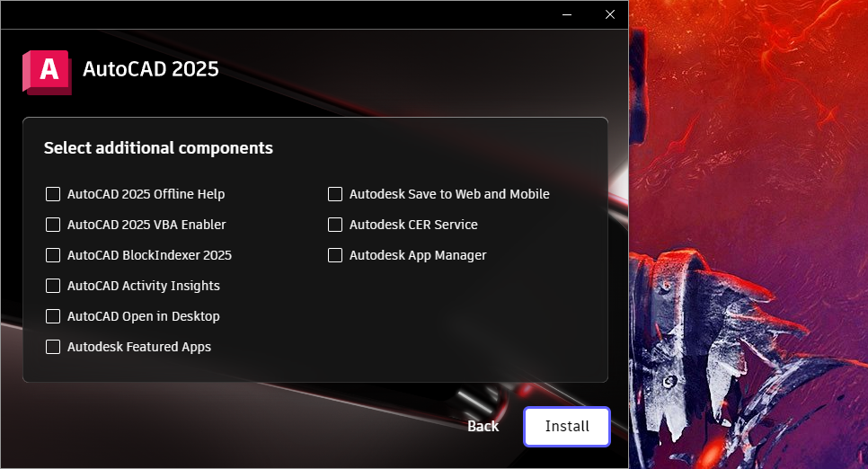Click the 'Select additional components' heading
The image size is (868, 469).
coord(158,148)
